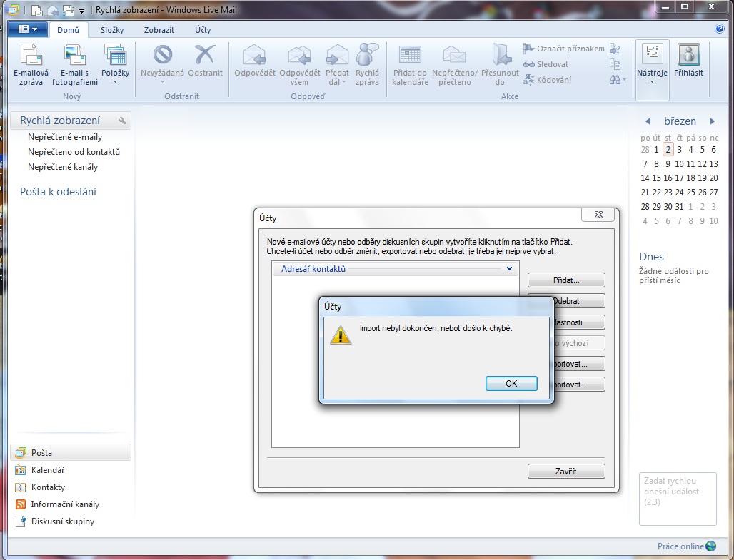
Task: Select day 15 in the březen calendar
Action: pyautogui.click(x=657, y=178)
